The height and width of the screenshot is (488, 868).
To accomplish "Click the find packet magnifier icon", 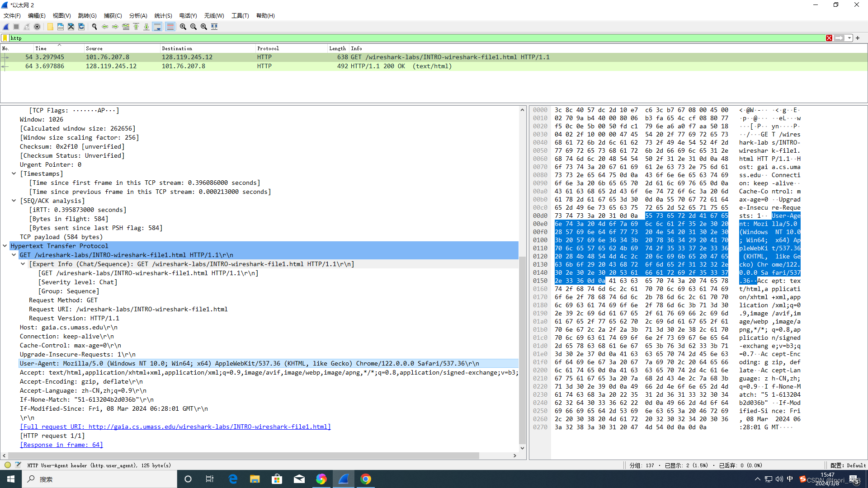I will pos(94,27).
